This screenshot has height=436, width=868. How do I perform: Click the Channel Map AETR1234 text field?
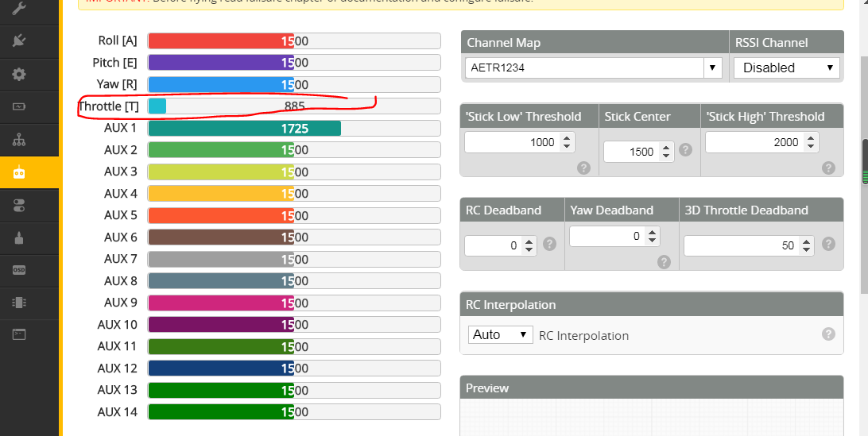point(584,68)
